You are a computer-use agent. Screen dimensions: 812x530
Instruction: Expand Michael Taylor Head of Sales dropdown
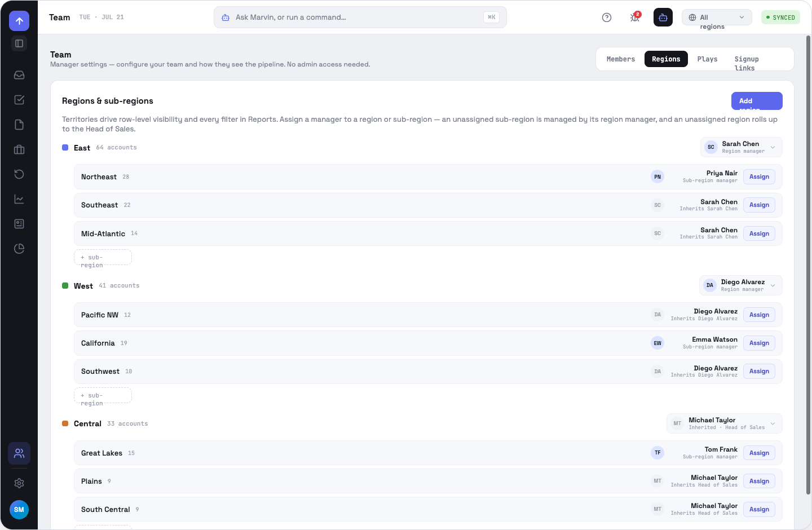(725, 423)
